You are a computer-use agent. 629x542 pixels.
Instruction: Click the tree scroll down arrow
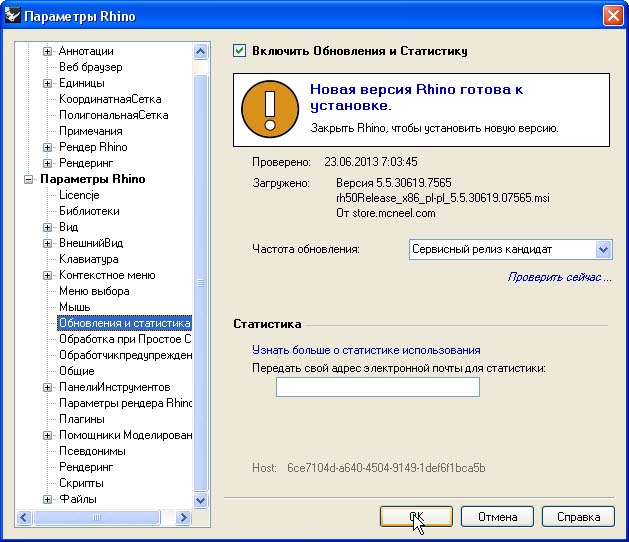(200, 500)
